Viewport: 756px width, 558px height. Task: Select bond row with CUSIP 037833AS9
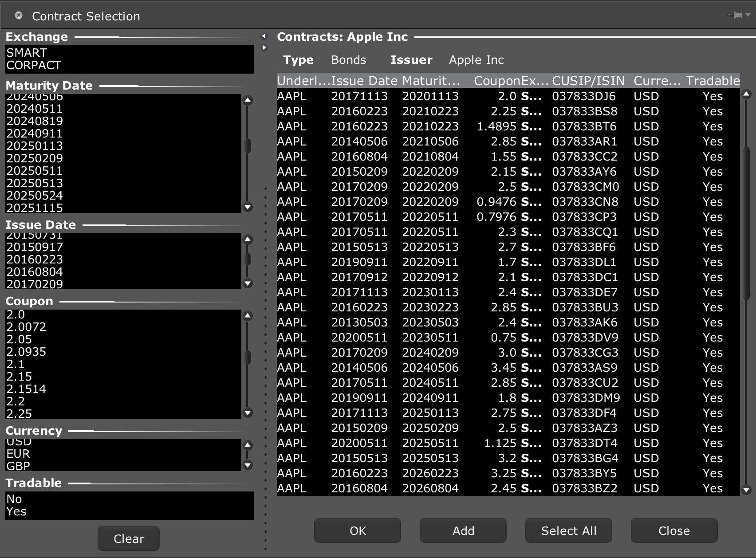(x=508, y=368)
